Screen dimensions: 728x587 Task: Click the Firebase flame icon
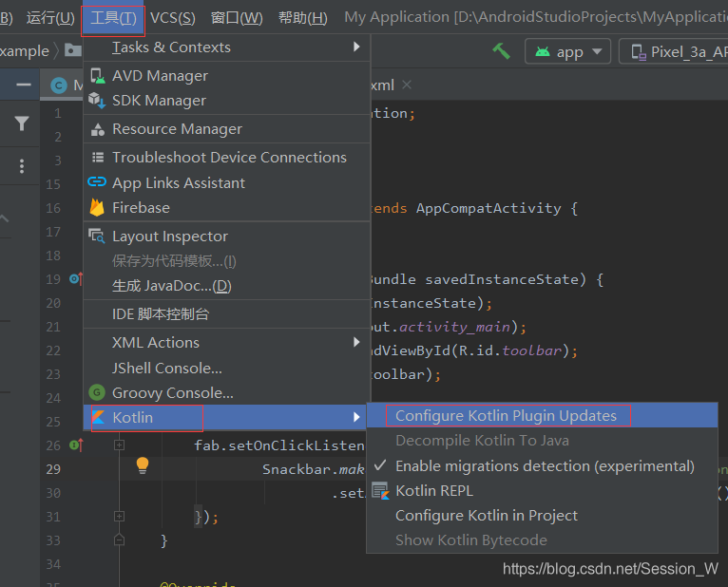[97, 207]
